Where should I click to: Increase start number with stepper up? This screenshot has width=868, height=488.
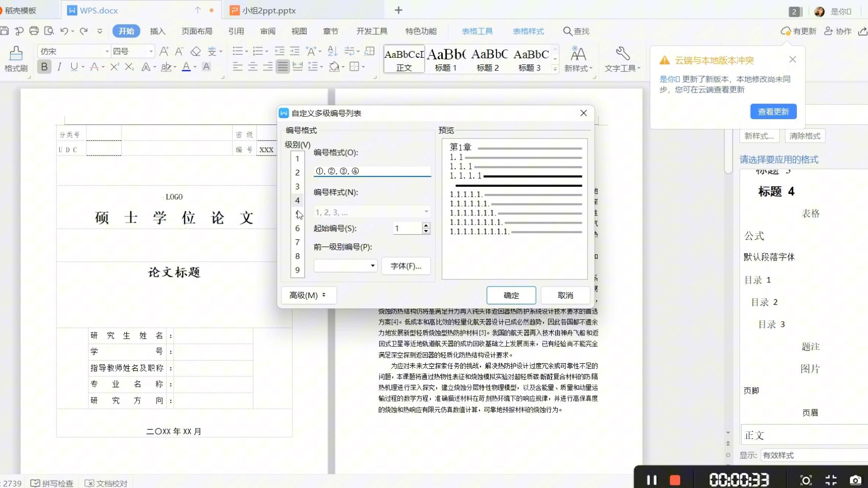pyautogui.click(x=426, y=225)
